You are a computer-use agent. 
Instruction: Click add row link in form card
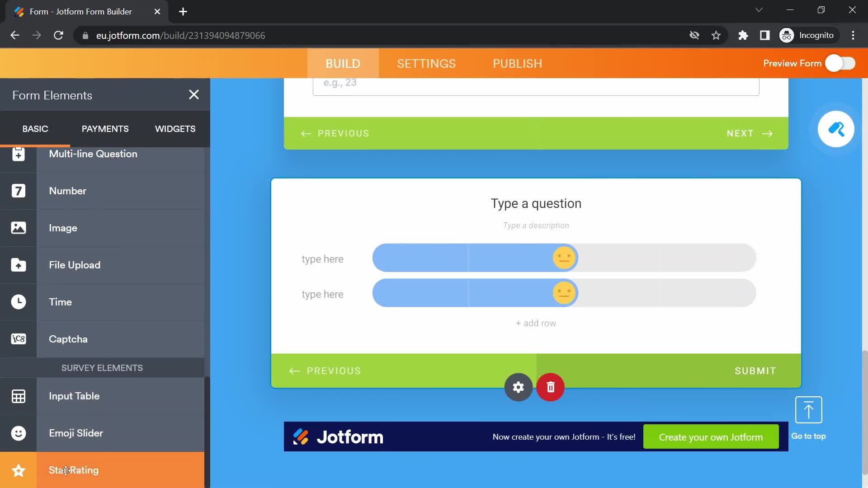point(536,322)
